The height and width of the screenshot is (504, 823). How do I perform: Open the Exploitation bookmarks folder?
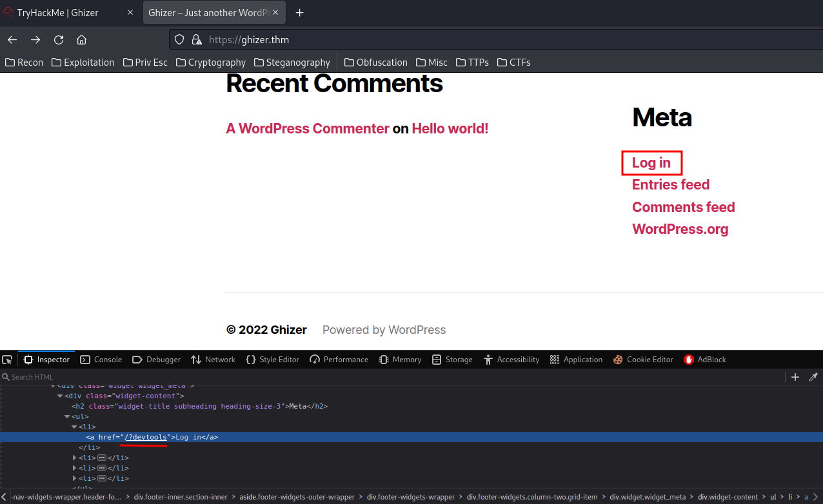click(83, 63)
